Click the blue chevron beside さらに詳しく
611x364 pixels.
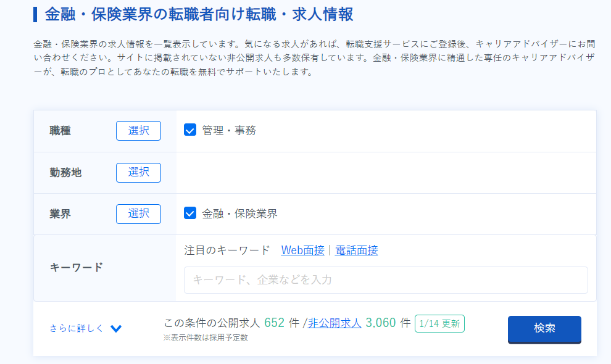(116, 329)
